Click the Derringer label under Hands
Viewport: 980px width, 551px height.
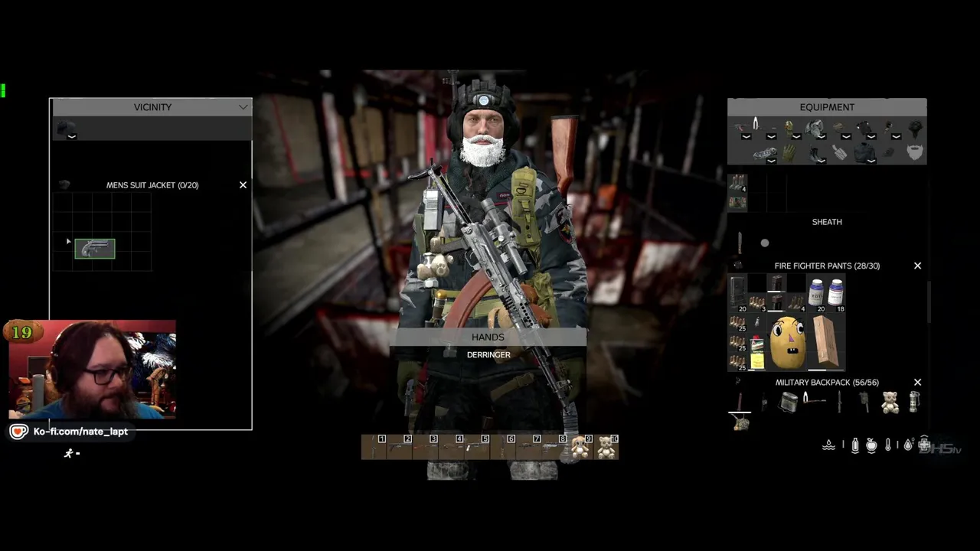[488, 355]
